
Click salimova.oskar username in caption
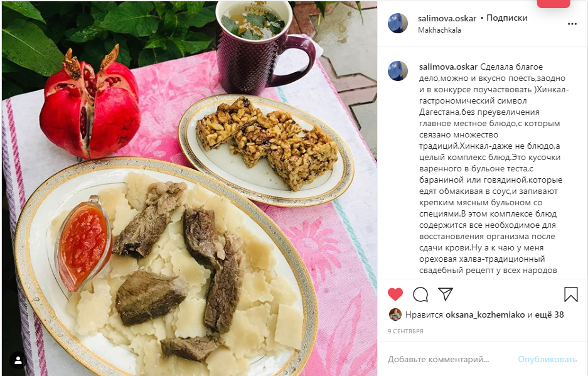[449, 67]
